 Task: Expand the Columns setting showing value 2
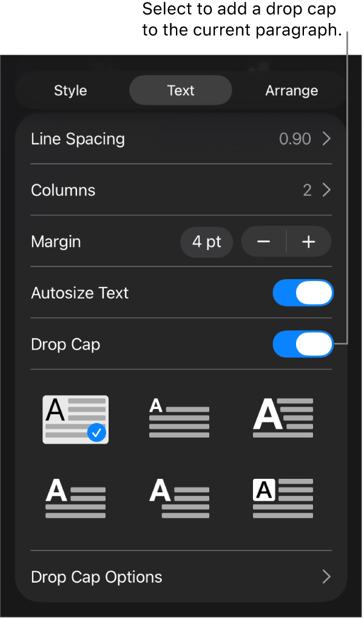pyautogui.click(x=326, y=190)
